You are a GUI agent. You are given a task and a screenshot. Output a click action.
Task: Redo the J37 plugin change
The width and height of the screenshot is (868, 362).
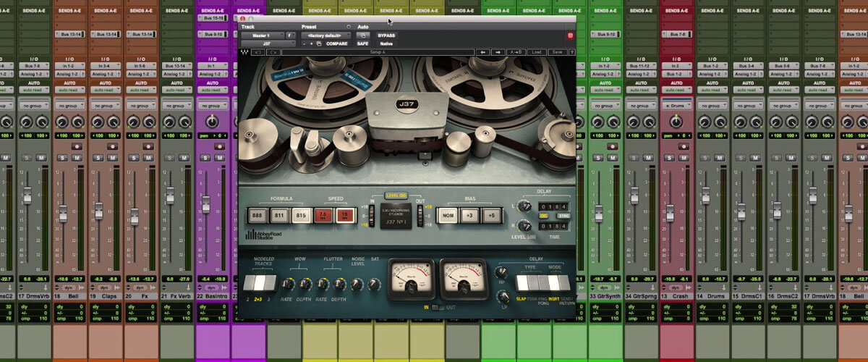coord(274,52)
